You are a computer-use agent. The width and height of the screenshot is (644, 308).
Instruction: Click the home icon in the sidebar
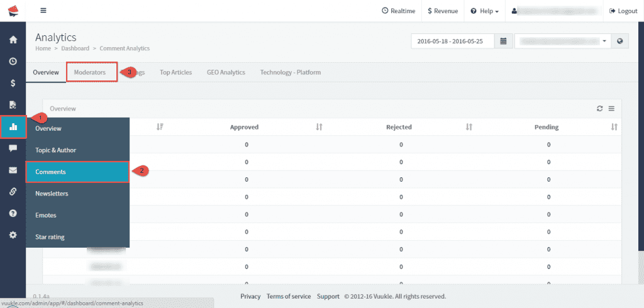point(13,40)
